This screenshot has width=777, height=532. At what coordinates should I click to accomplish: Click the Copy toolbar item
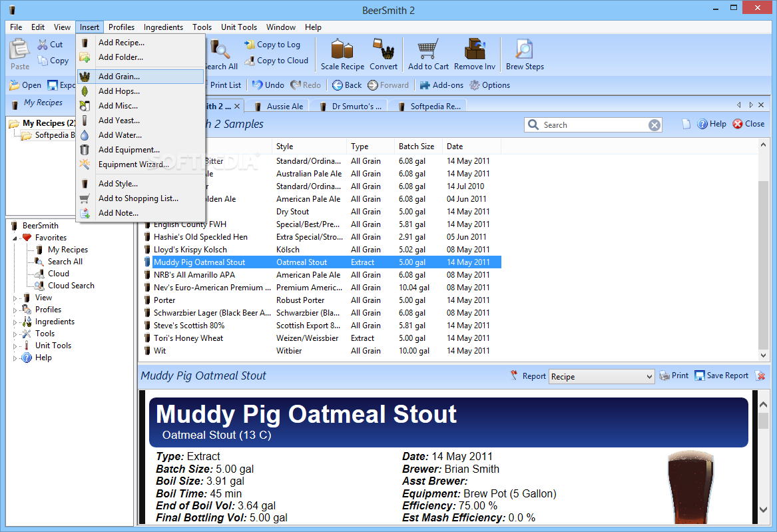53,61
